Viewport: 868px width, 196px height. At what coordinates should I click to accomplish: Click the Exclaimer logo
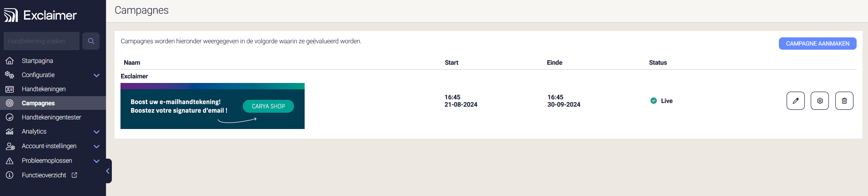pos(40,15)
